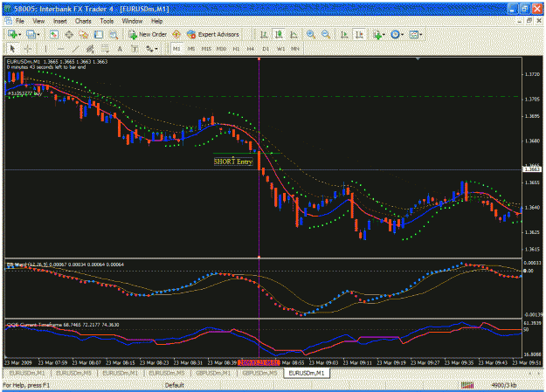Open MetaEditor from the toolbar

point(176,34)
